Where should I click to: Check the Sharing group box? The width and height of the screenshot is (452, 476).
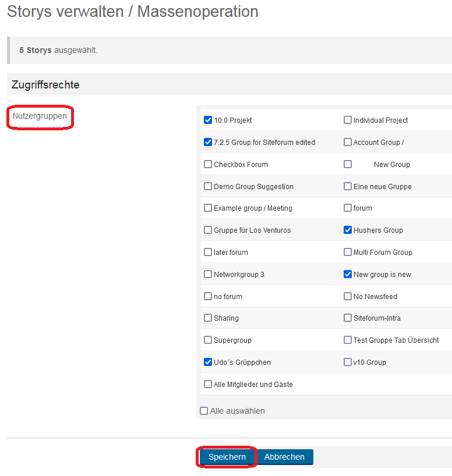point(208,318)
